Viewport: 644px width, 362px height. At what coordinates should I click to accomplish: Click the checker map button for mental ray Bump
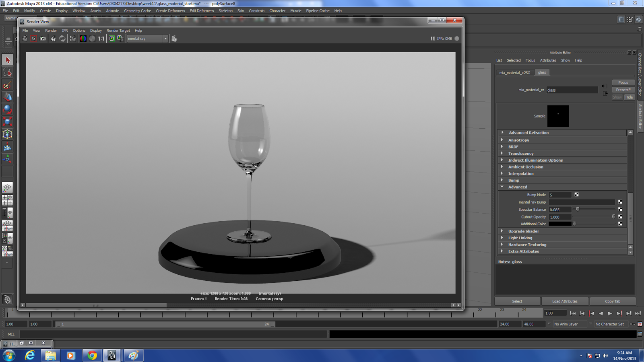[620, 202]
